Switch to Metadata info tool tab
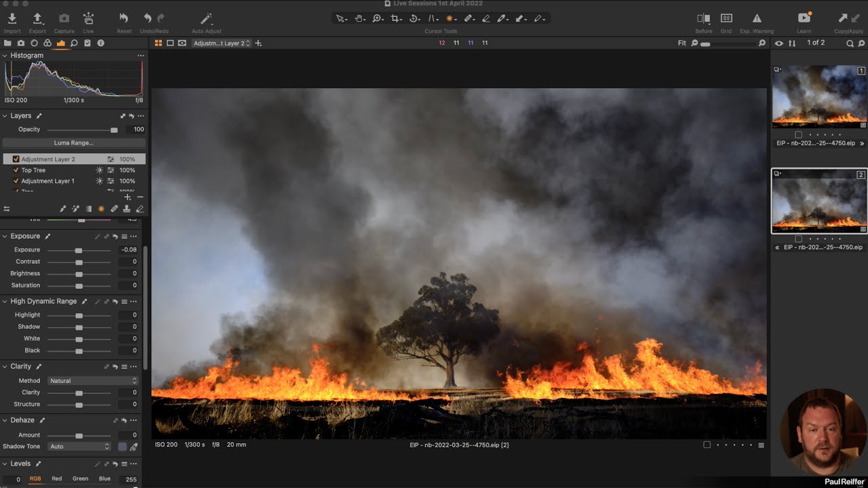Image resolution: width=868 pixels, height=488 pixels. pos(100,43)
